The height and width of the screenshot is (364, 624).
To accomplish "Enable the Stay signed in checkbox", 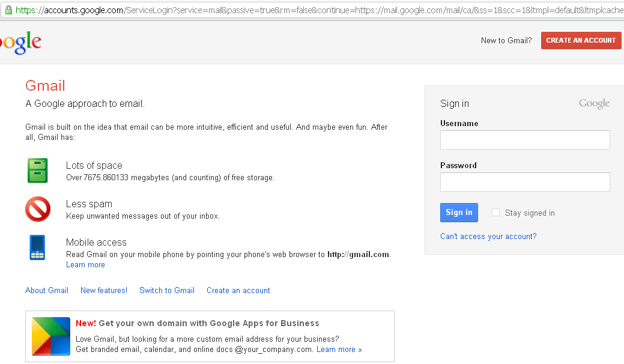I will pos(495,213).
